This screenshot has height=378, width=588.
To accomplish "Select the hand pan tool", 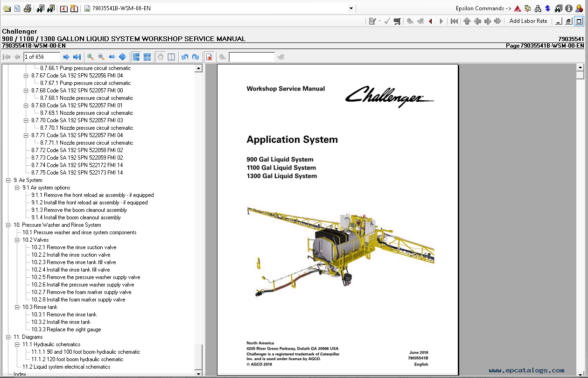I will (x=161, y=57).
